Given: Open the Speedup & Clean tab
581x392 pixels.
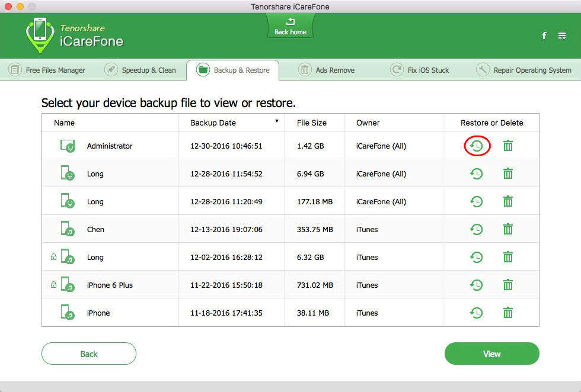Looking at the screenshot, I should click(141, 70).
